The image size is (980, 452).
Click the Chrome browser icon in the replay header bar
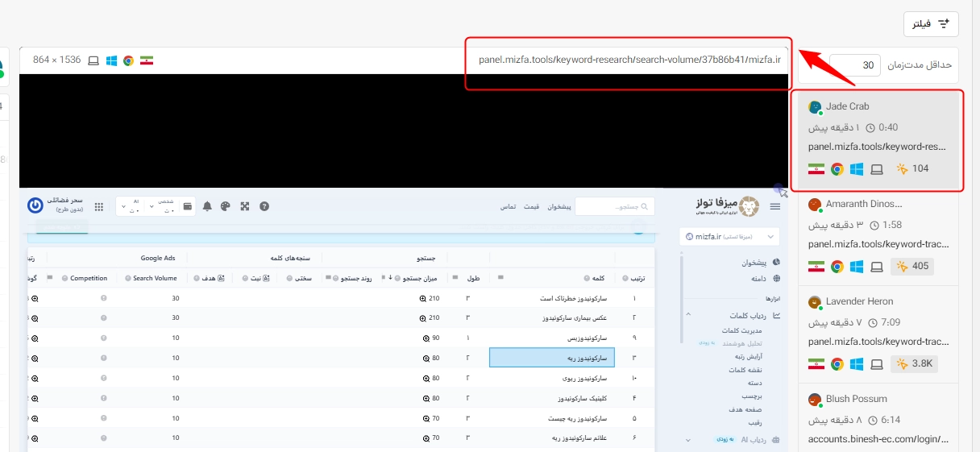(128, 60)
